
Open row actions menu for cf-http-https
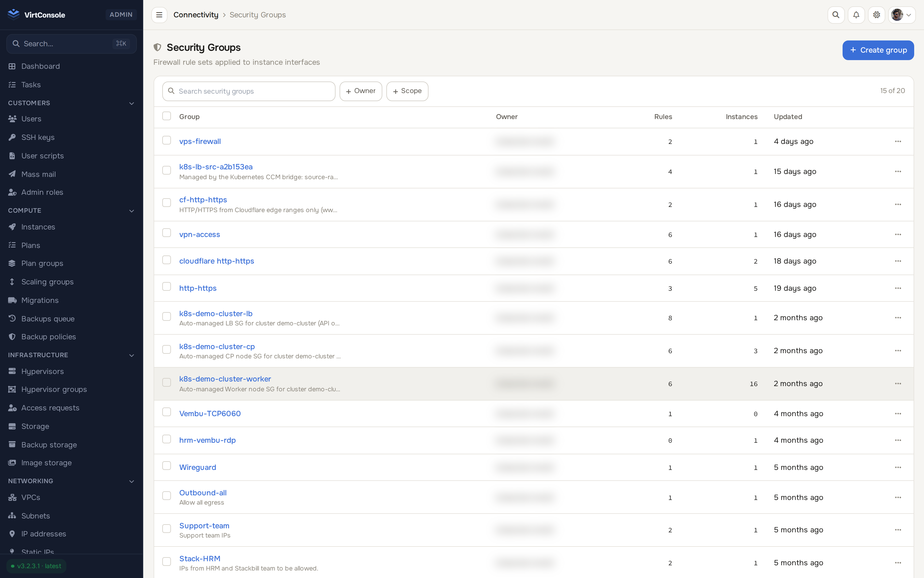(898, 205)
